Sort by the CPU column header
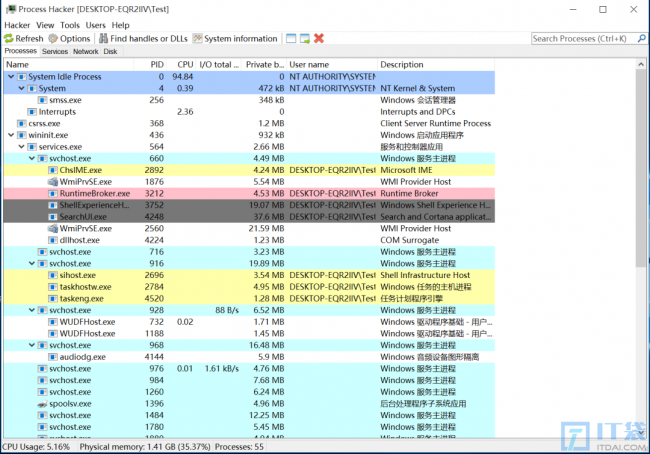Image resolution: width=650 pixels, height=454 pixels. coord(181,65)
